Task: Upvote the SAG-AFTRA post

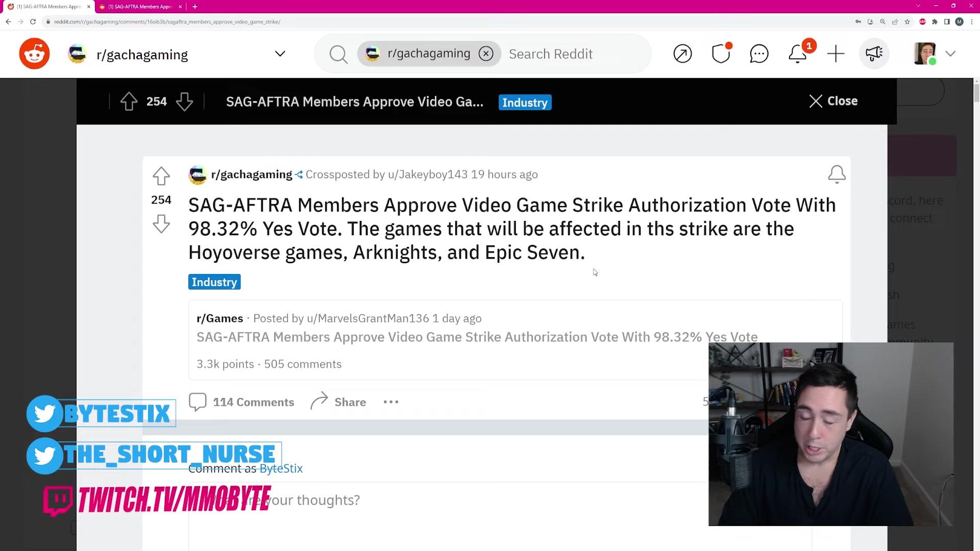Action: click(x=161, y=176)
